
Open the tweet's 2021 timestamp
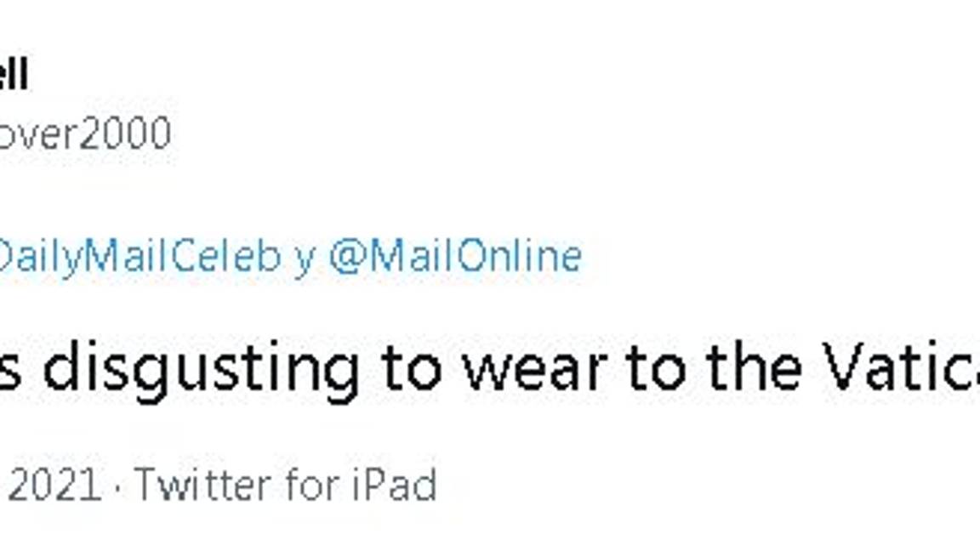point(53,486)
